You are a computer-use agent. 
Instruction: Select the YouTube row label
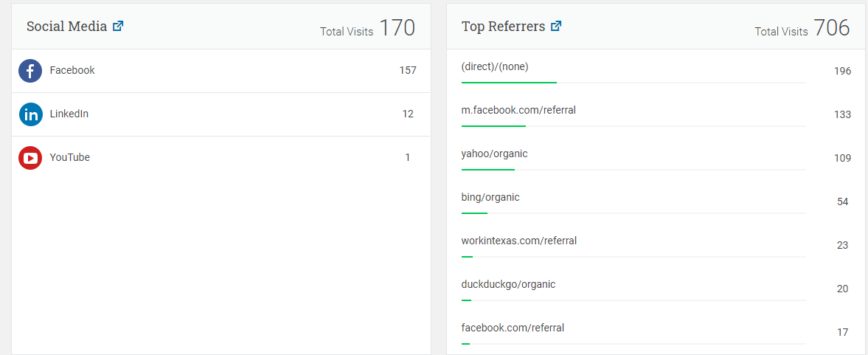tap(70, 157)
